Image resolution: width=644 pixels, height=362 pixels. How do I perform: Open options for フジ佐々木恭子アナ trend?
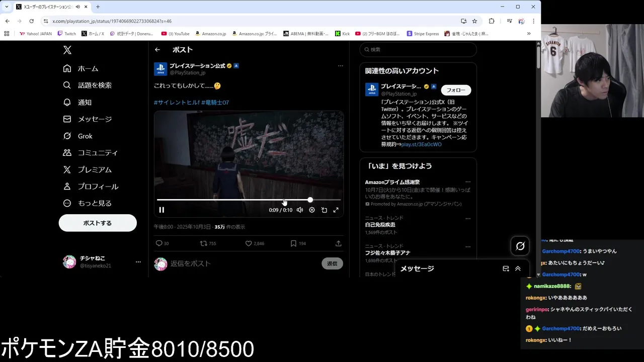coord(468,246)
